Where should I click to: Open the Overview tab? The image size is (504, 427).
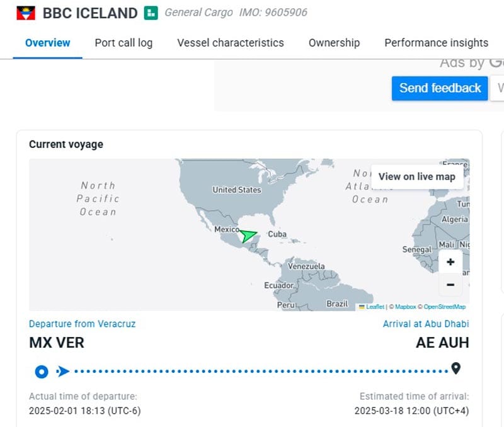click(48, 43)
